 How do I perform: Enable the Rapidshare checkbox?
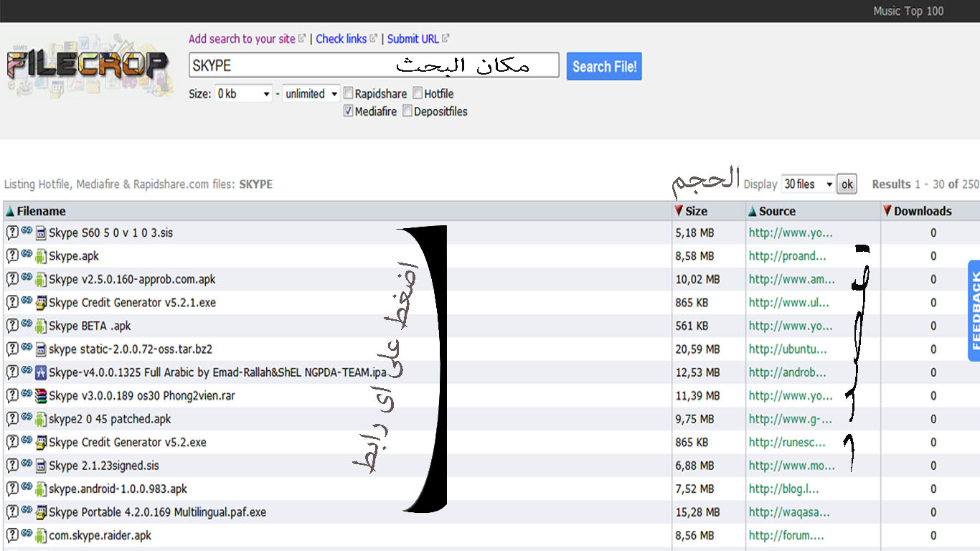(349, 93)
